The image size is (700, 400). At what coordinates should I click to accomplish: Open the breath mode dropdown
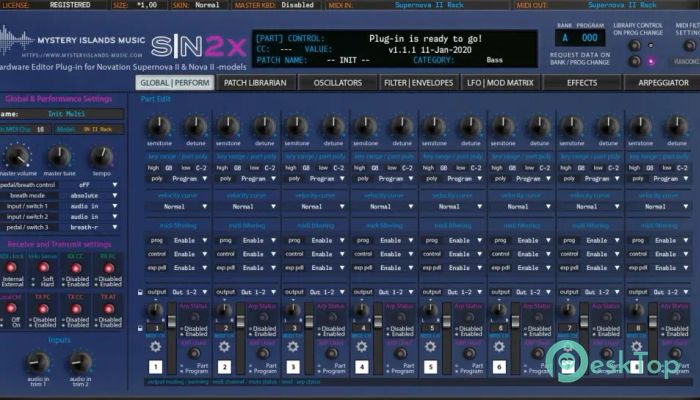click(x=91, y=196)
